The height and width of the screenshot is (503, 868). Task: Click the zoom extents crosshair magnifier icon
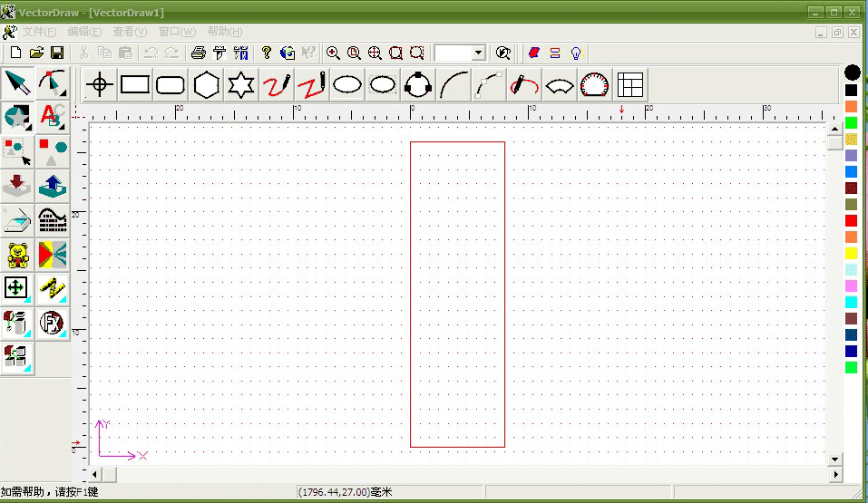[x=375, y=53]
